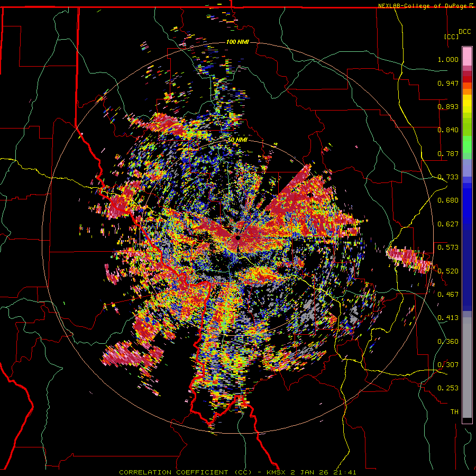Click the 1.000 value on the color scale

[x=448, y=59]
